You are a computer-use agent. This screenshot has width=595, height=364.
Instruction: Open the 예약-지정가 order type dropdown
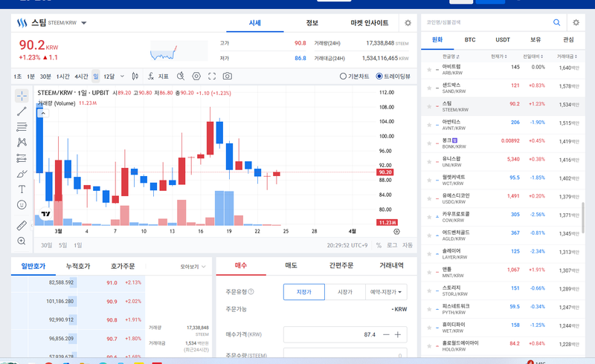point(387,293)
